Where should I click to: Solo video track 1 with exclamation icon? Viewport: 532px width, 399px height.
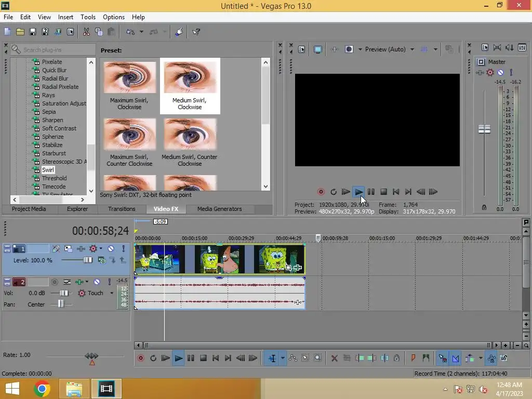click(x=124, y=249)
